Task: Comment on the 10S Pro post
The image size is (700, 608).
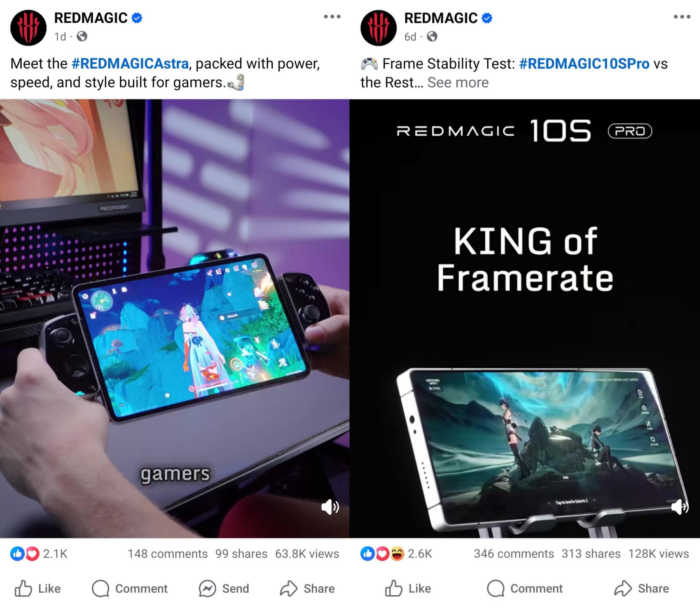Action: [x=525, y=589]
